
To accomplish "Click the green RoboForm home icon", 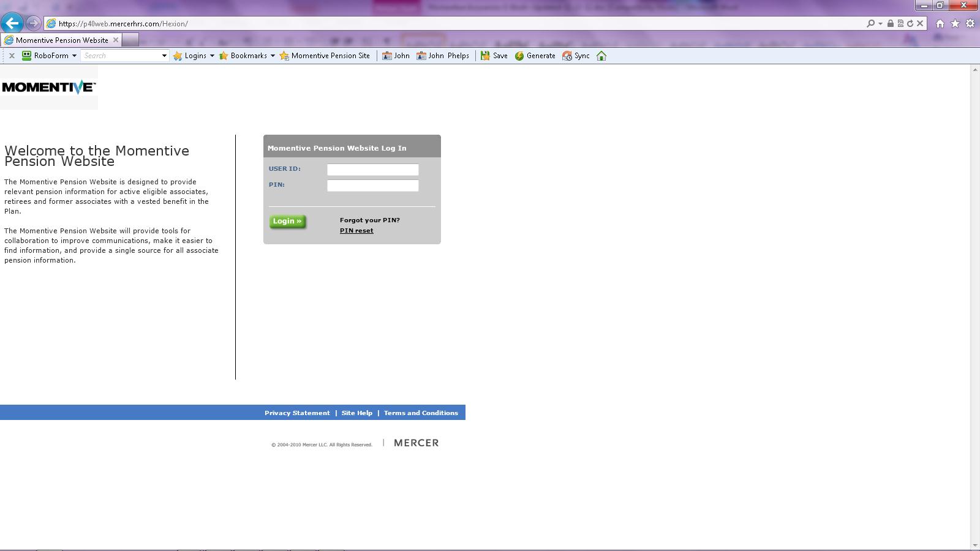I will click(x=601, y=56).
